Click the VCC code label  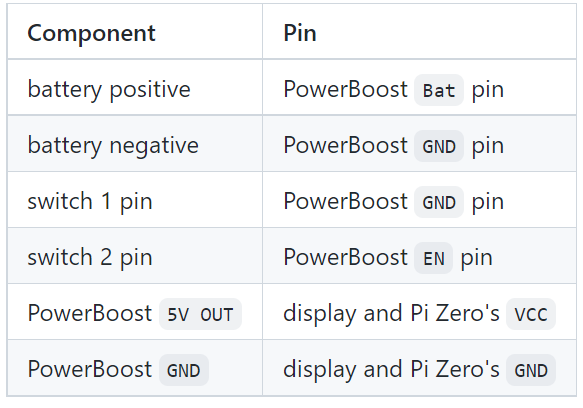[531, 314]
